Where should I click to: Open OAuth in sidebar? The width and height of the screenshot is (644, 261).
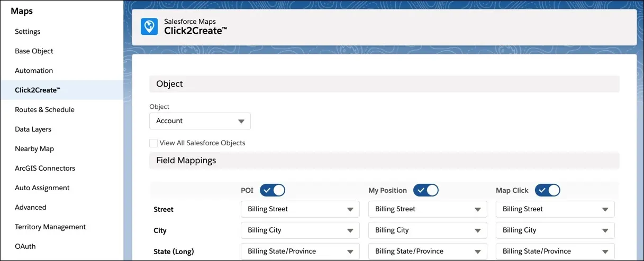coord(25,247)
